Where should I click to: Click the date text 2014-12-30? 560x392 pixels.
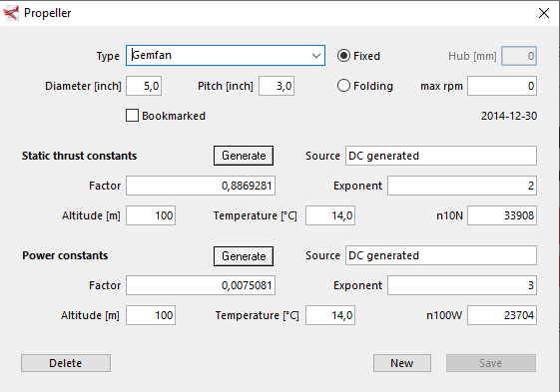click(x=508, y=116)
